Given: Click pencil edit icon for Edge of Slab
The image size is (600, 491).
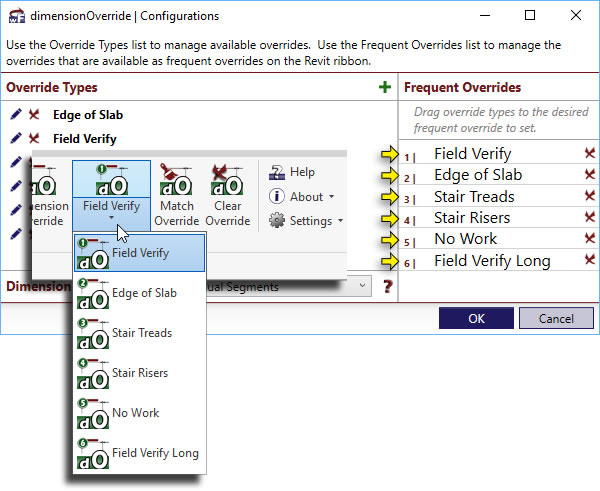Looking at the screenshot, I should point(15,115).
